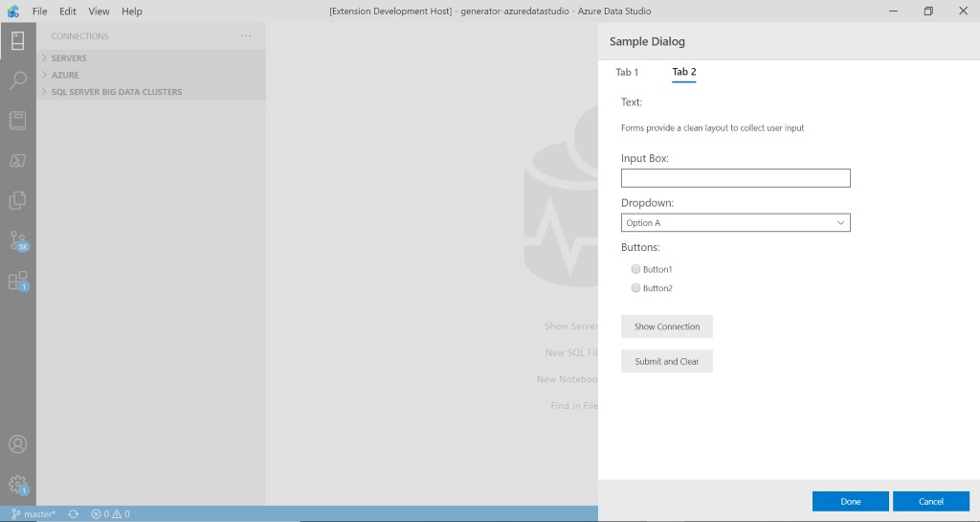Viewport: 980px width, 522px height.
Task: Open the Source Control icon
Action: tap(18, 240)
